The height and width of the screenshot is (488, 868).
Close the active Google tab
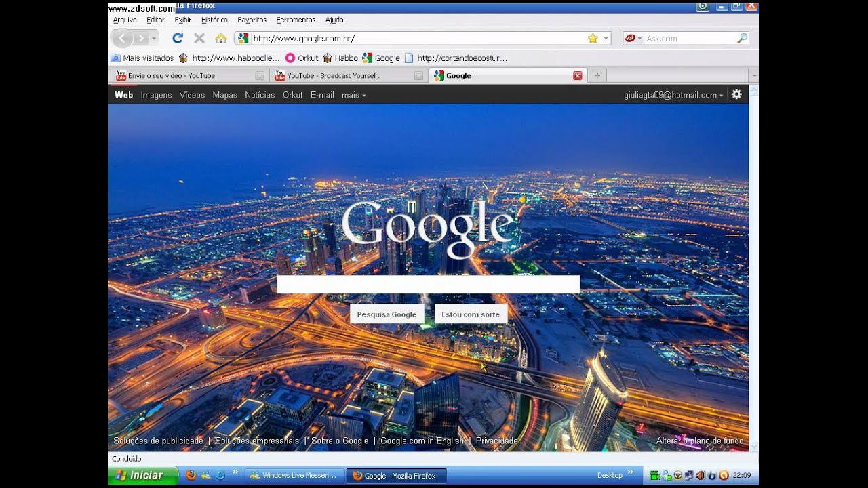[577, 76]
